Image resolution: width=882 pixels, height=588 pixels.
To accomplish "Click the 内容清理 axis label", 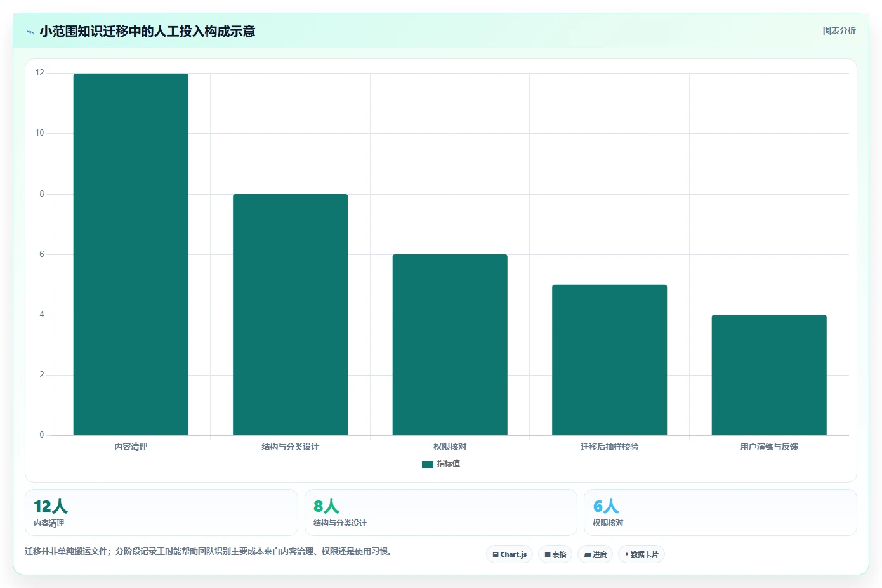I will click(x=131, y=447).
